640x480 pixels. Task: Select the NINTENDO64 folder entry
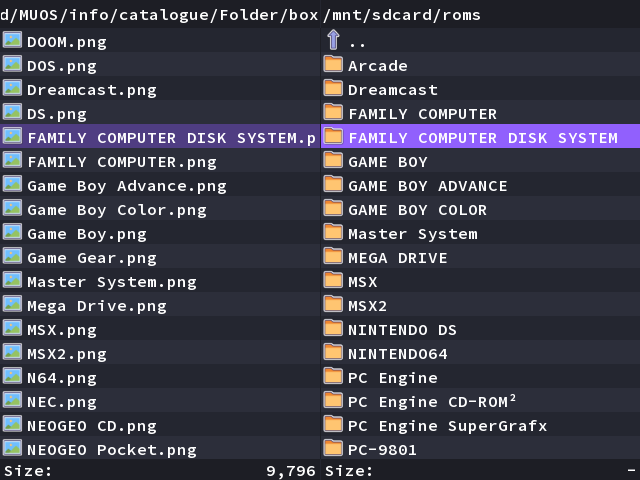pos(480,352)
